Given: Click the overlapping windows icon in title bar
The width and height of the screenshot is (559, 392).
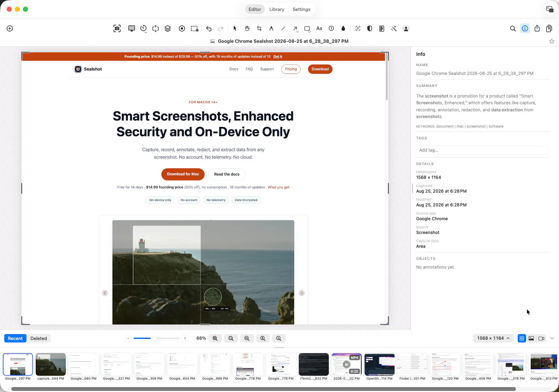Looking at the screenshot, I should 550,9.
